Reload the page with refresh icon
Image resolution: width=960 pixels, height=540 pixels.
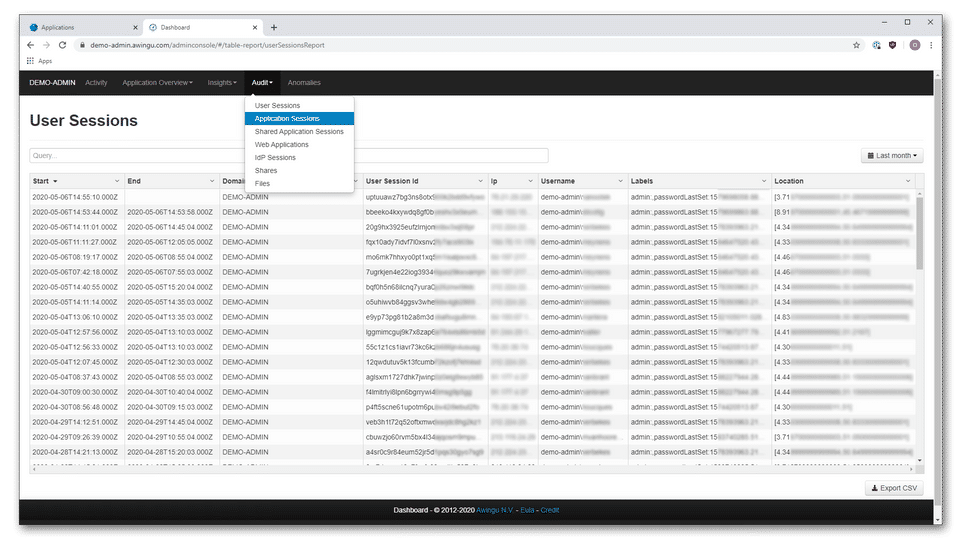(62, 45)
